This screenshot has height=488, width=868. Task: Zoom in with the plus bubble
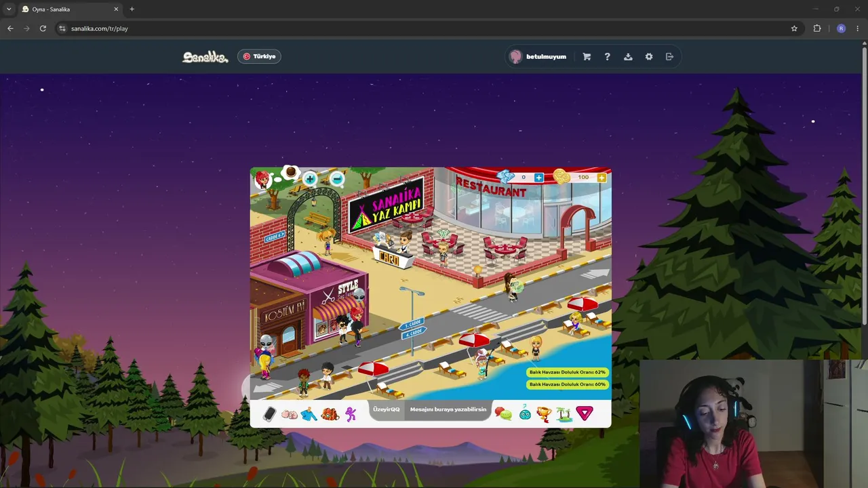pyautogui.click(x=310, y=179)
